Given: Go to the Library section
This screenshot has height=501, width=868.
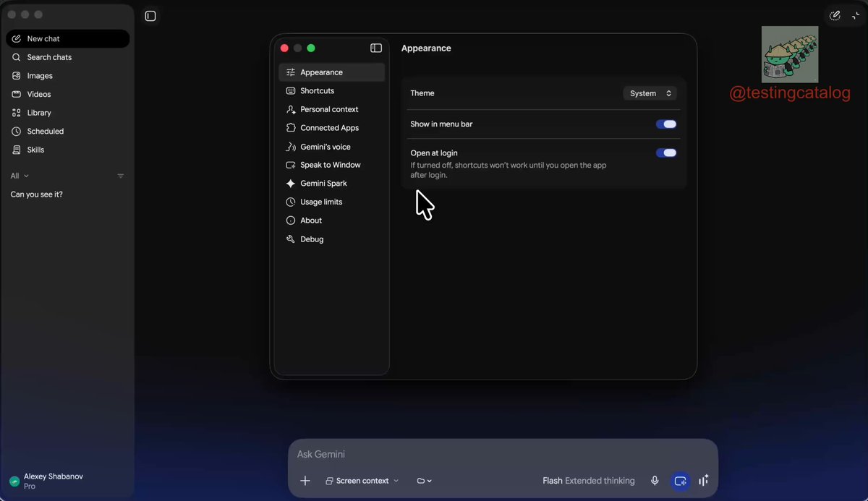Looking at the screenshot, I should tap(68, 113).
